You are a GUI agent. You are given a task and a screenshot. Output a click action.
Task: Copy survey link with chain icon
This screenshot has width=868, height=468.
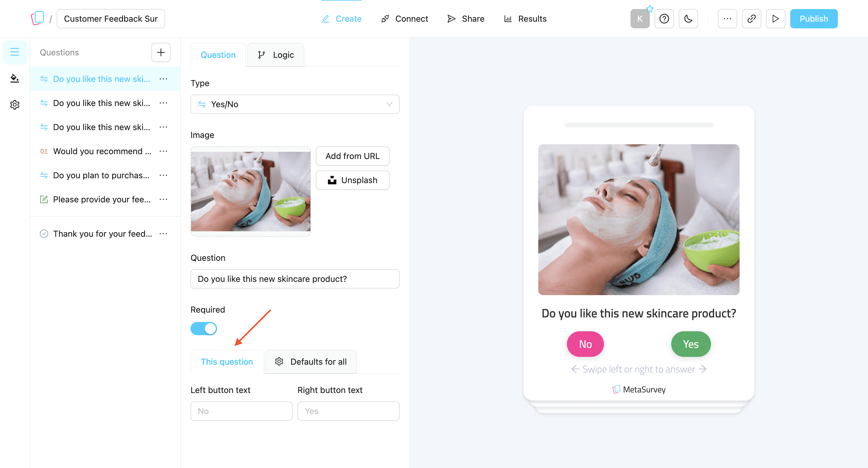point(751,19)
